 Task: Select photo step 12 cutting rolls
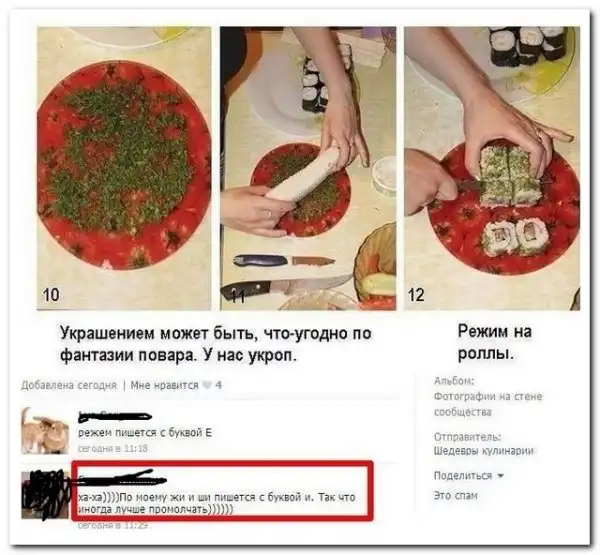tap(492, 168)
